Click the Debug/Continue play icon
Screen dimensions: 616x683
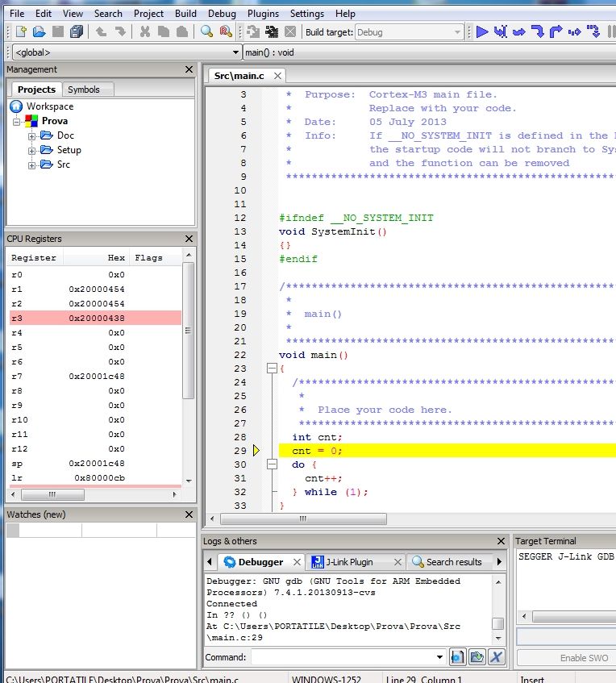tap(481, 32)
